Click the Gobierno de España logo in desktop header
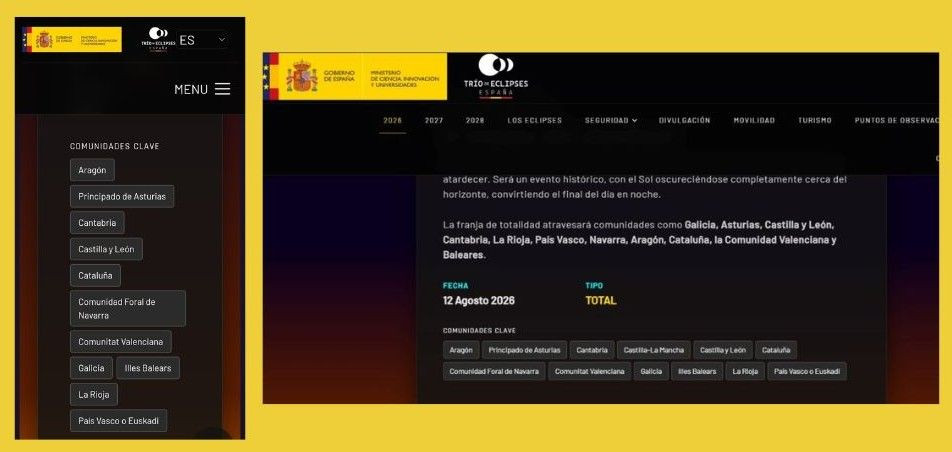The height and width of the screenshot is (452, 952). click(x=312, y=76)
